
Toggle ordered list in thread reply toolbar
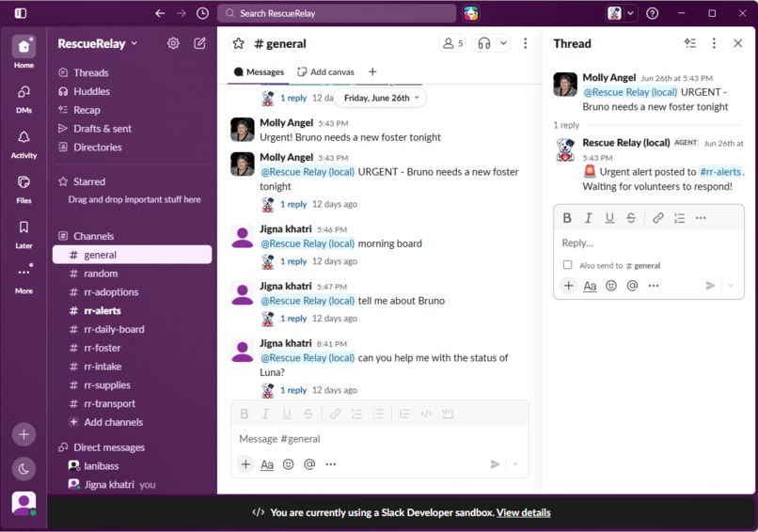(x=679, y=218)
